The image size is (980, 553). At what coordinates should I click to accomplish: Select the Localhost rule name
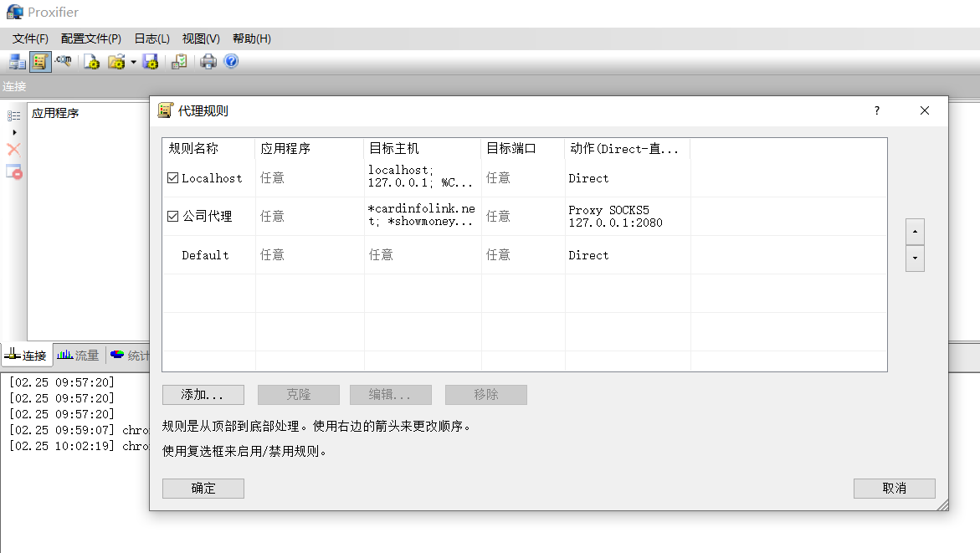click(x=212, y=179)
